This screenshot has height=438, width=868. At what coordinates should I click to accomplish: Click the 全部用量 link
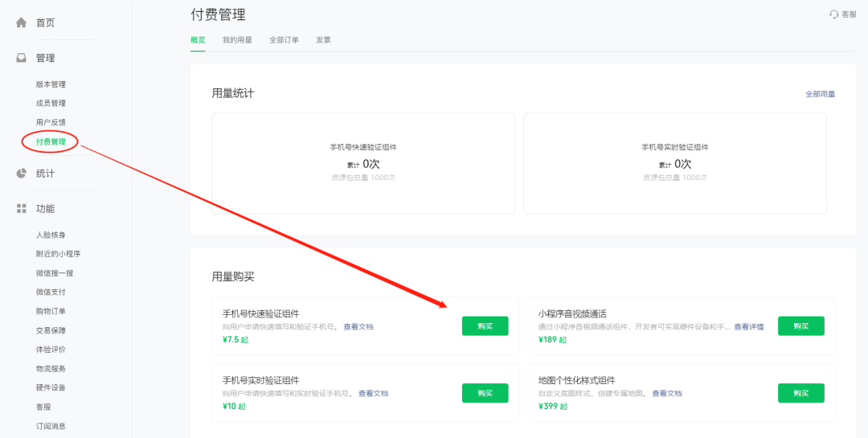coord(820,94)
